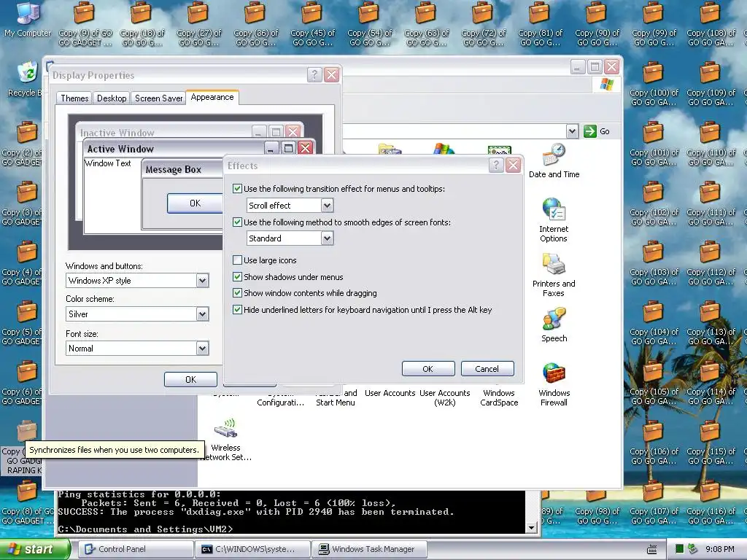Select the Copy (45) briefcase icon

[x=312, y=24]
